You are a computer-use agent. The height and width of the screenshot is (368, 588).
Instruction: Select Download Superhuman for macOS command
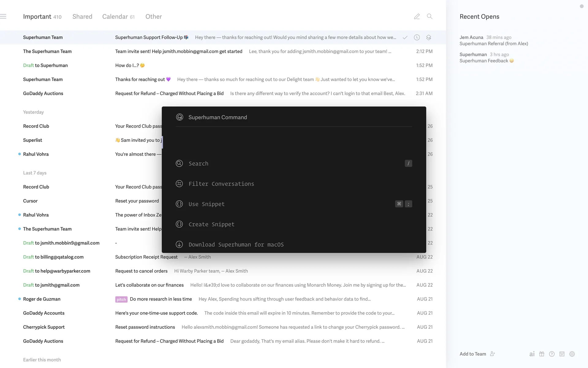pyautogui.click(x=236, y=244)
